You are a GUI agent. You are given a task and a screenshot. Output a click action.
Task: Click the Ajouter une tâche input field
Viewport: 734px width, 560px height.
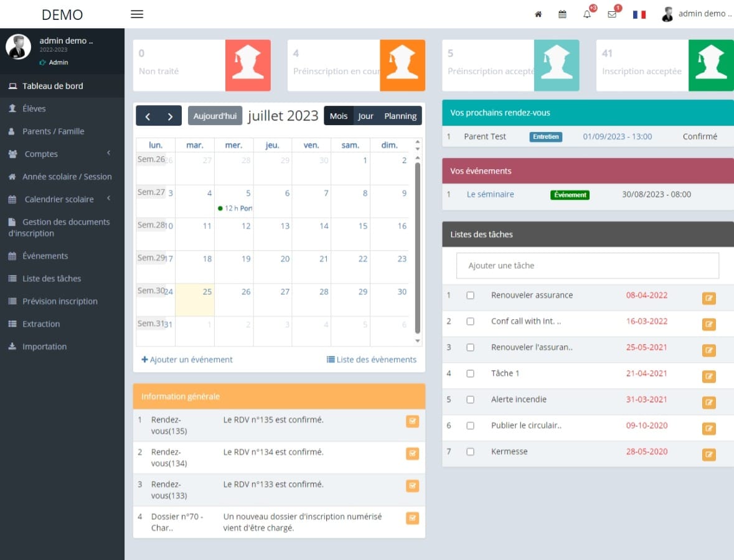(587, 266)
